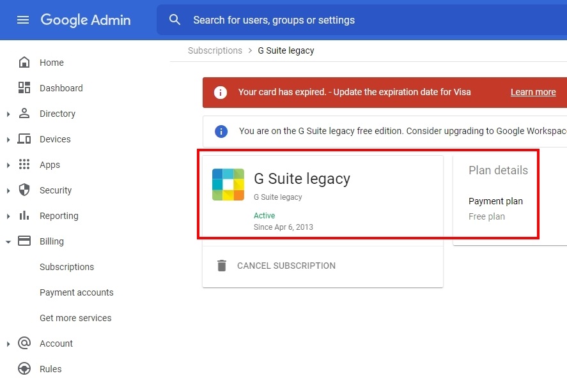
Task: Click the Home icon in sidebar
Action: point(24,63)
